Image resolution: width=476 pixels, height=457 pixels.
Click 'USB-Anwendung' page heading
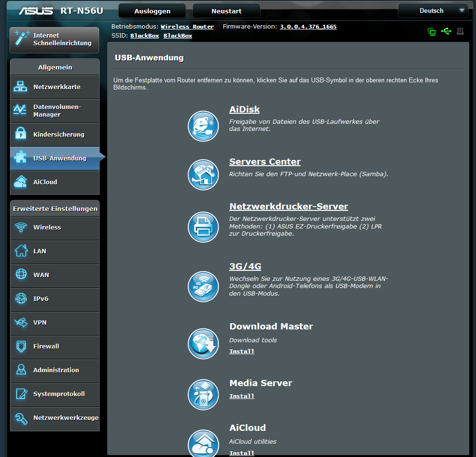coord(149,58)
